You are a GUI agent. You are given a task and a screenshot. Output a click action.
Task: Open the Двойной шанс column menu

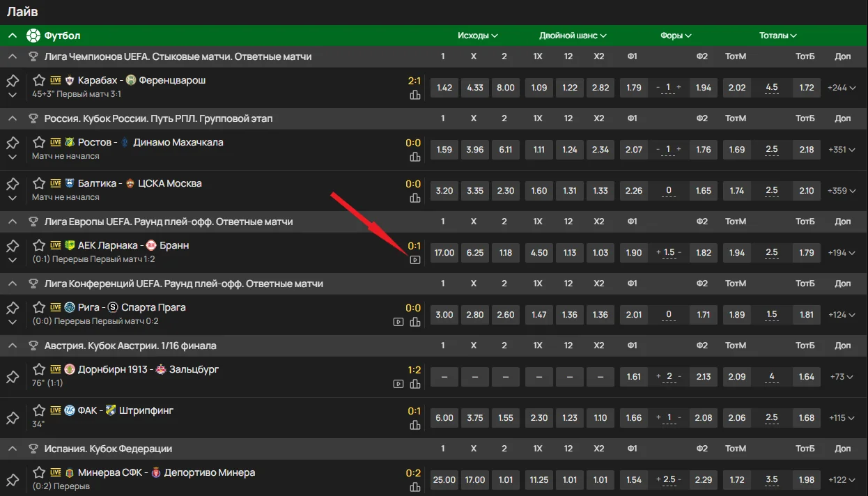click(x=573, y=36)
